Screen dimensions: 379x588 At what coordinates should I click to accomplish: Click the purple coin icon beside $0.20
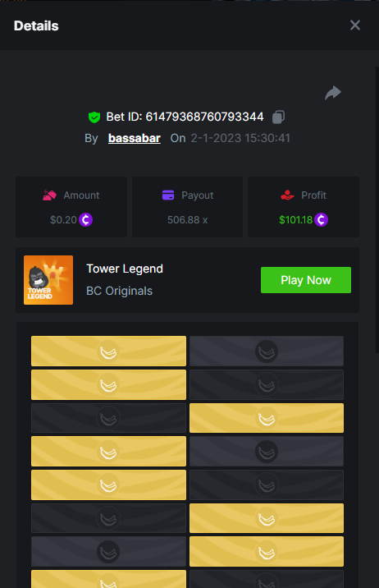click(86, 220)
